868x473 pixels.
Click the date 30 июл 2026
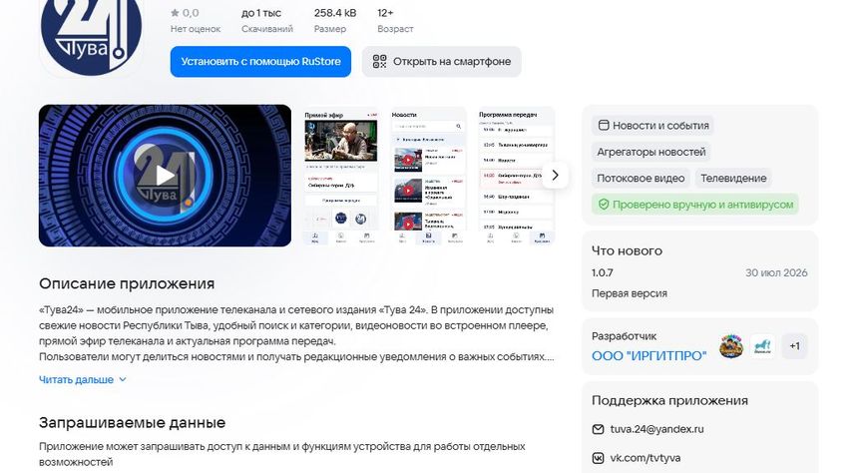(776, 272)
